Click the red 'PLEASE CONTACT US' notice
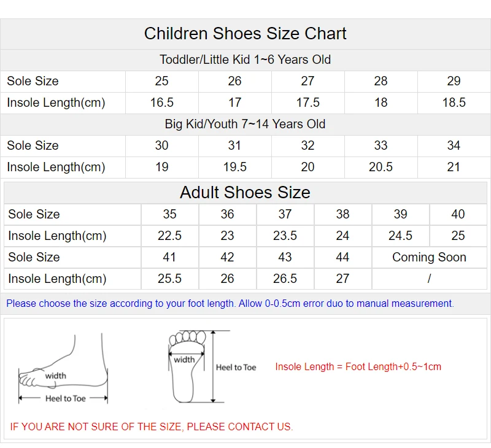 (152, 427)
